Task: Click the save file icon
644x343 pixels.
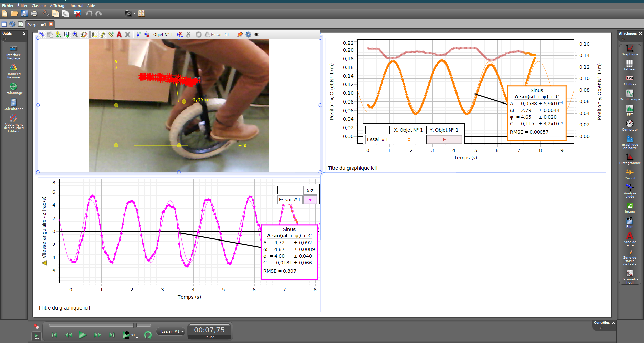Action: 24,13
